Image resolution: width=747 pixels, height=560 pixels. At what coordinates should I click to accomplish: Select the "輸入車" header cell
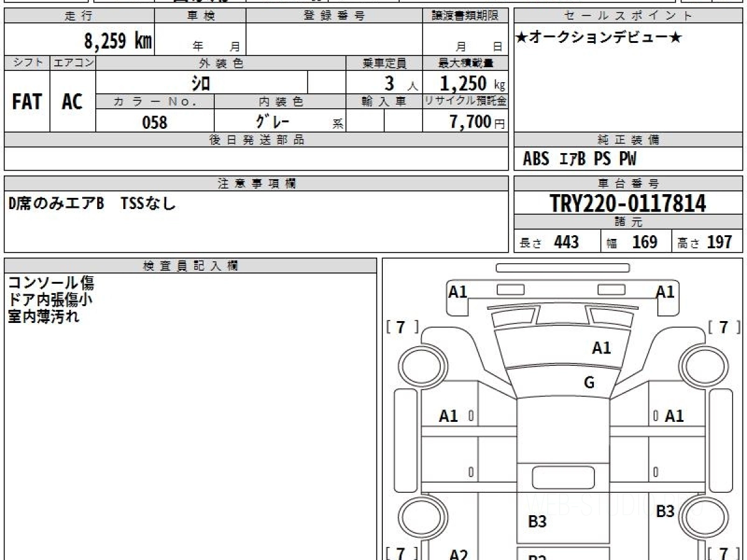coord(384,101)
